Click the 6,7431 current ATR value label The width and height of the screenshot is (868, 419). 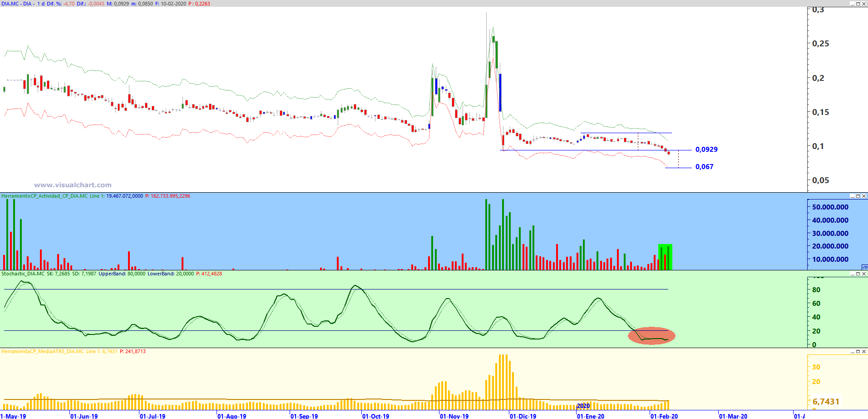pos(826,401)
